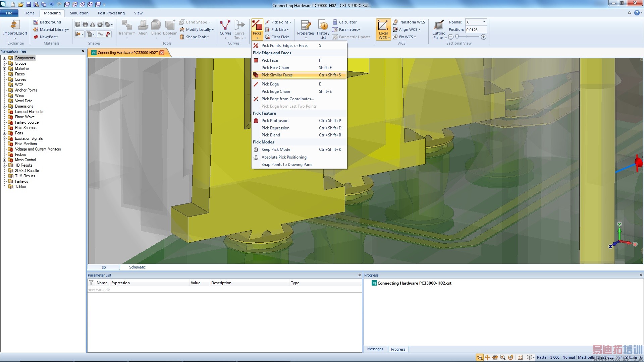Toggle Keep Pick Mode option
Image resolution: width=644 pixels, height=362 pixels.
coord(276,149)
